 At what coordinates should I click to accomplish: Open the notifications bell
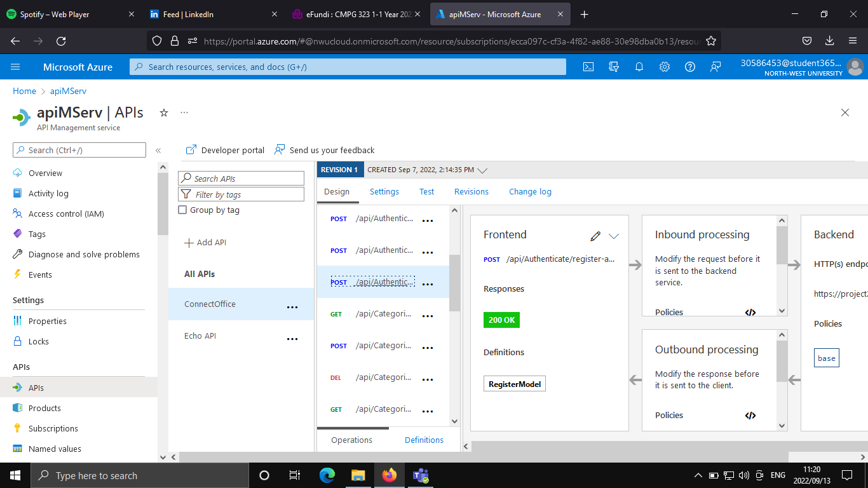pos(639,67)
